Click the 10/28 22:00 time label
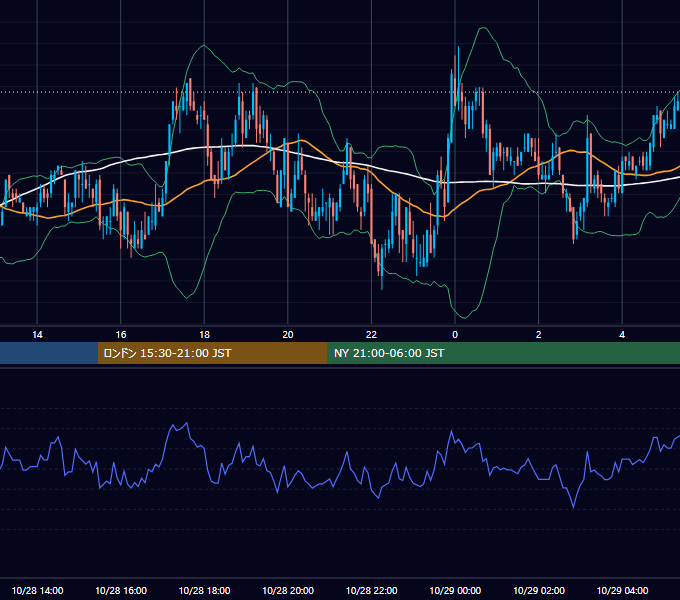 tap(371, 590)
